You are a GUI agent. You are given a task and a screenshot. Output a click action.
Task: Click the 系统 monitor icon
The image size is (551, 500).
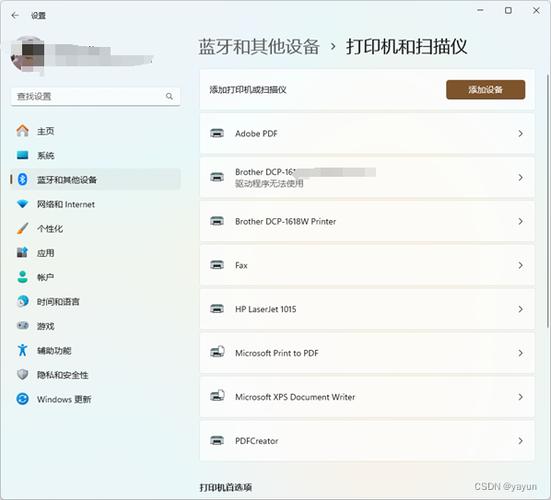pos(22,155)
